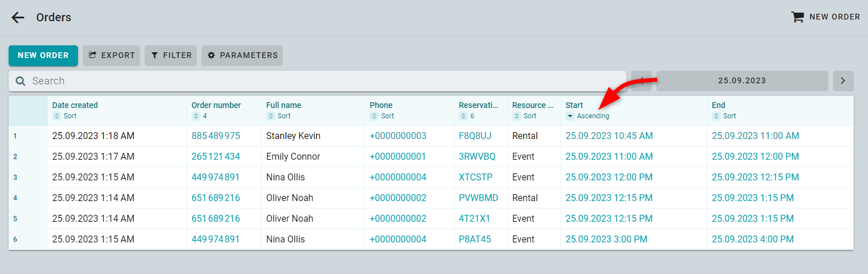The width and height of the screenshot is (868, 274).
Task: Click the sort icon under Full name
Action: (x=270, y=116)
